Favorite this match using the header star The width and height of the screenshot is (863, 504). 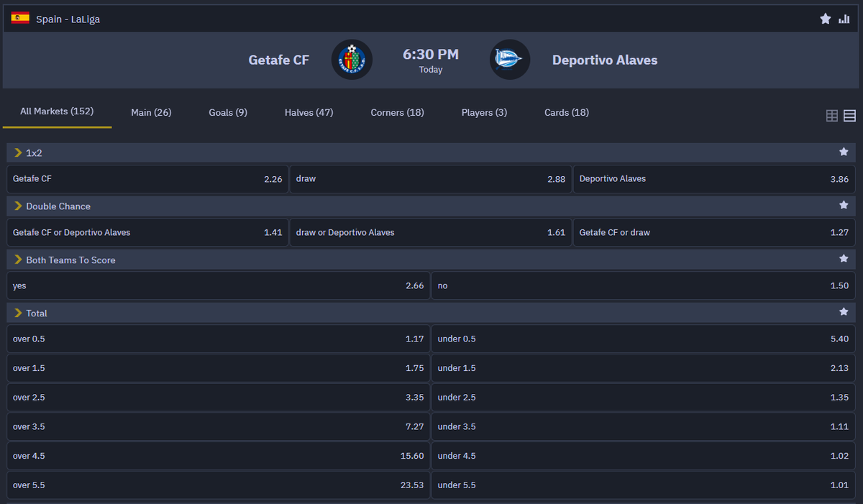[826, 19]
